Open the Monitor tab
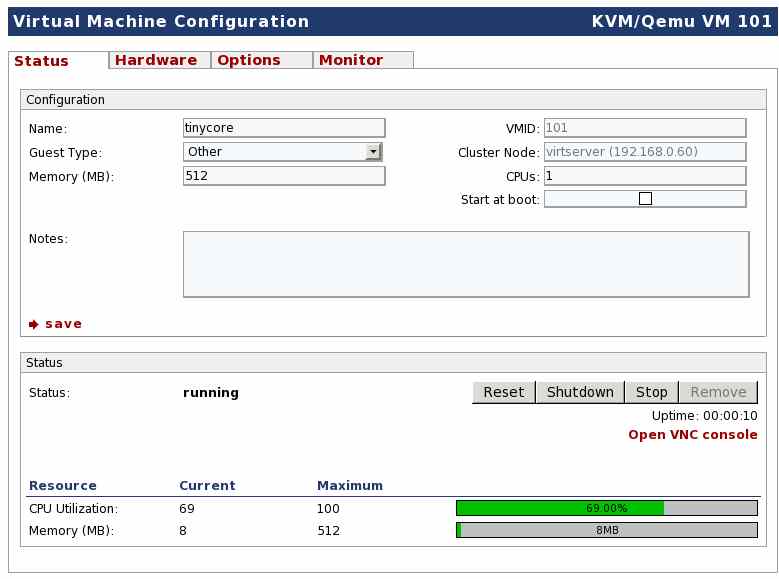The image size is (779, 579). coord(363,60)
